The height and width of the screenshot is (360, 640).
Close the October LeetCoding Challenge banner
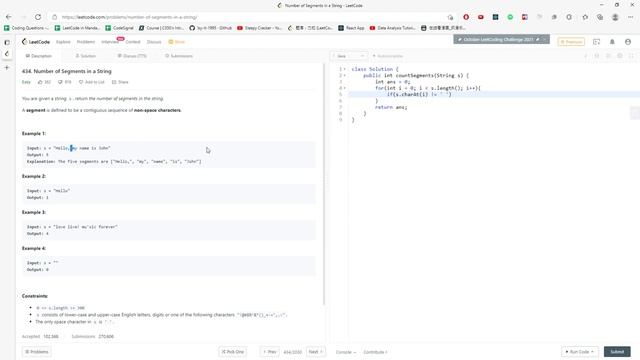pos(544,40)
